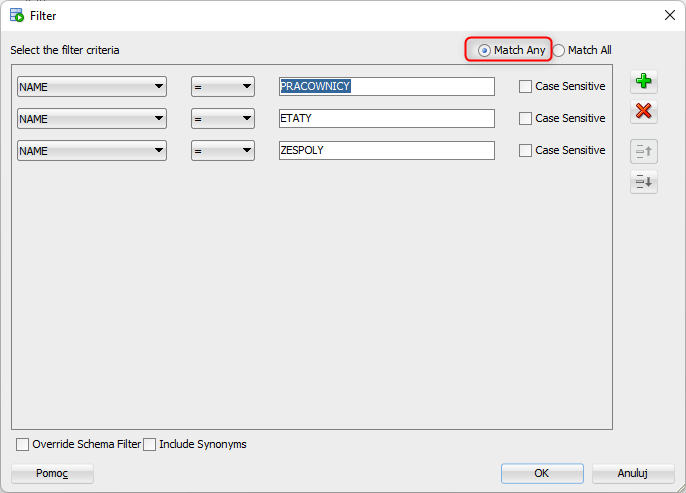Close the Filter dialog window
The width and height of the screenshot is (686, 493).
pos(670,15)
